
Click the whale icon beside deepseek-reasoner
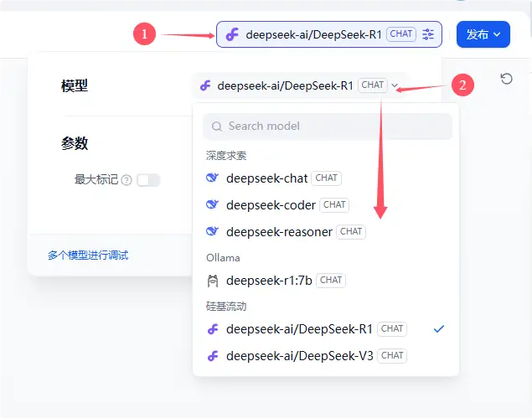[x=213, y=231]
